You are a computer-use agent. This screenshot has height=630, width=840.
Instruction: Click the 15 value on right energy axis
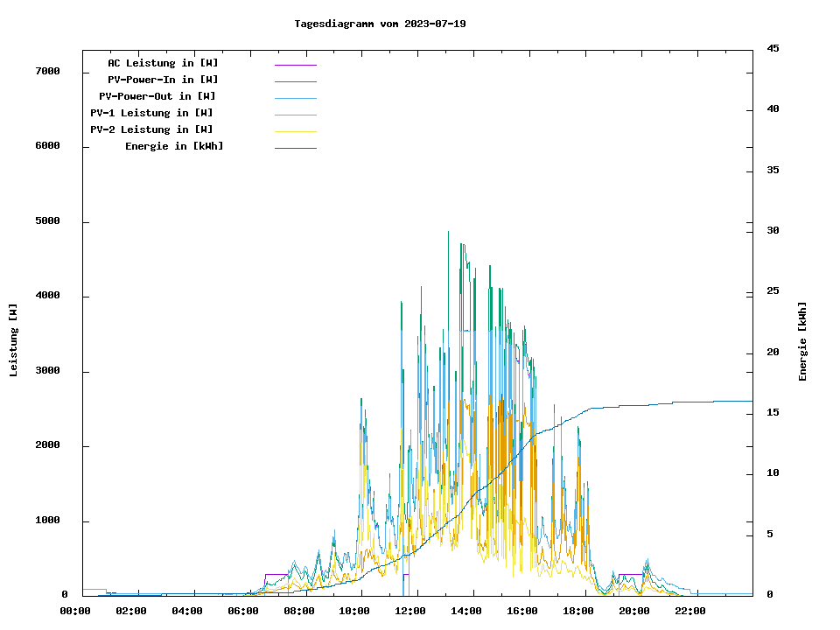point(773,413)
